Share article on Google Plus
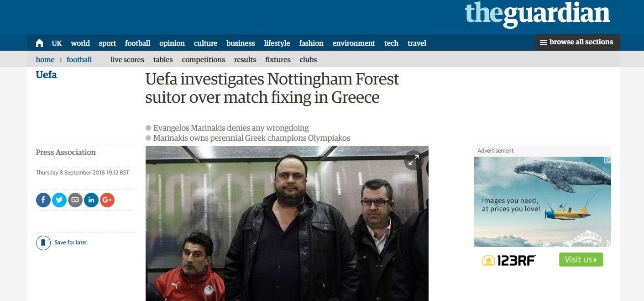This screenshot has width=644, height=301. coord(107,200)
